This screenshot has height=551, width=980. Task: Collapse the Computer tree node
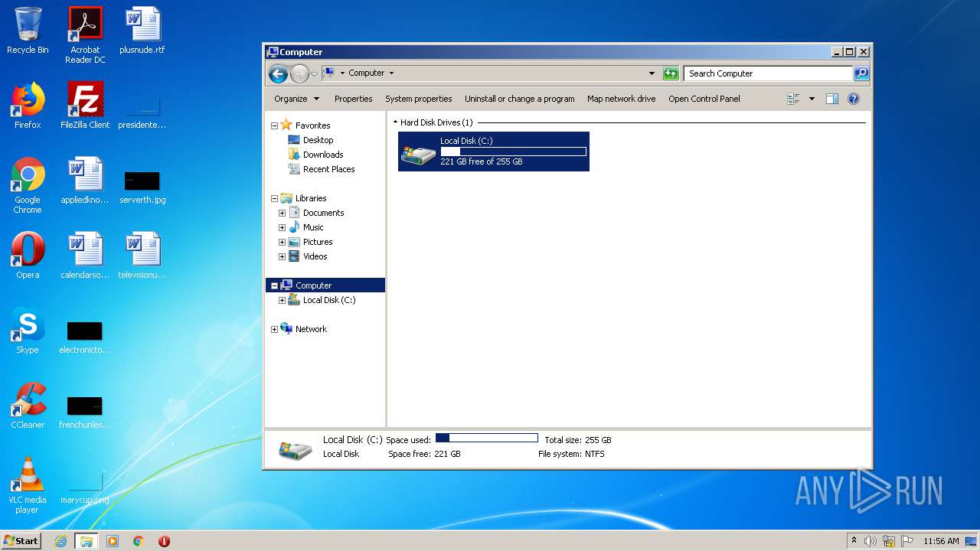click(x=275, y=285)
